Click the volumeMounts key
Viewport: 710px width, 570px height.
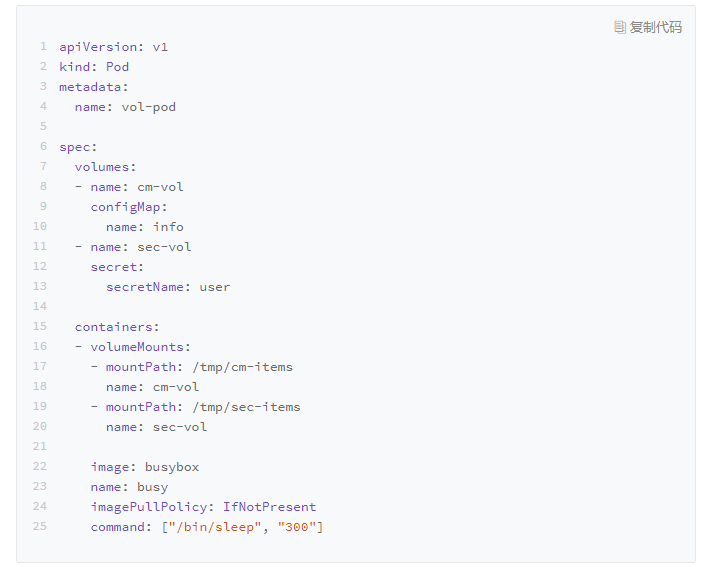[x=137, y=347]
